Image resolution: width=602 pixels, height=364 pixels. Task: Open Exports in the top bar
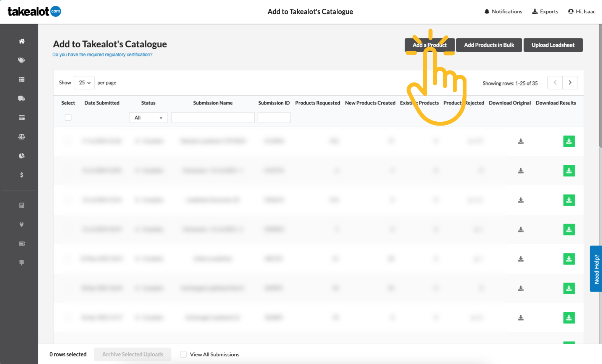(545, 11)
